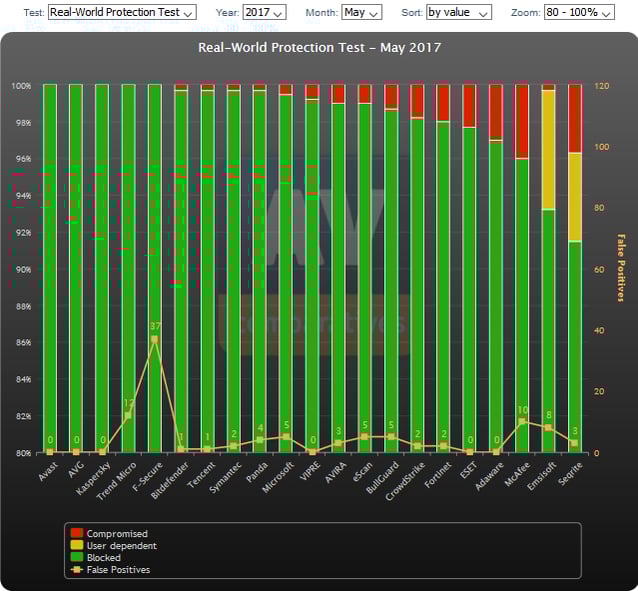Click the Kaspersky bar

click(102, 268)
